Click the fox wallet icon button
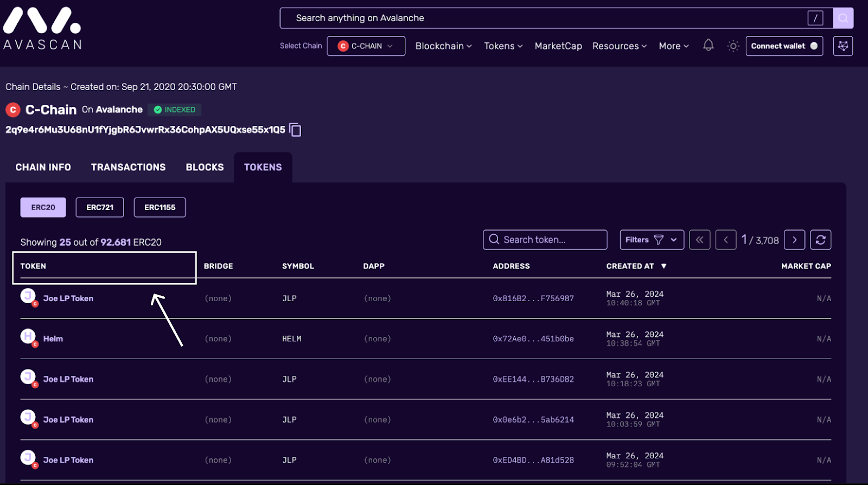 pyautogui.click(x=843, y=46)
